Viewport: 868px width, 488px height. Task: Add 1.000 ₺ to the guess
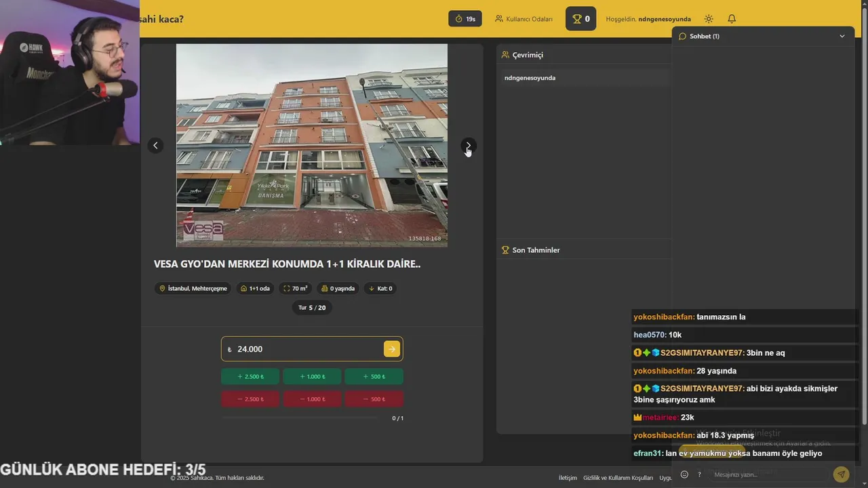(312, 377)
